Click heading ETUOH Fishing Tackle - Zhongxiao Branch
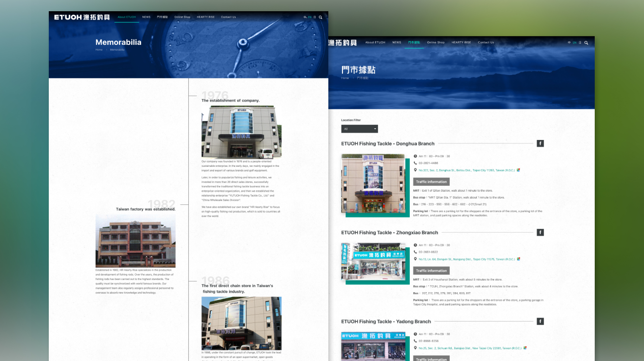The width and height of the screenshot is (644, 361). [390, 232]
